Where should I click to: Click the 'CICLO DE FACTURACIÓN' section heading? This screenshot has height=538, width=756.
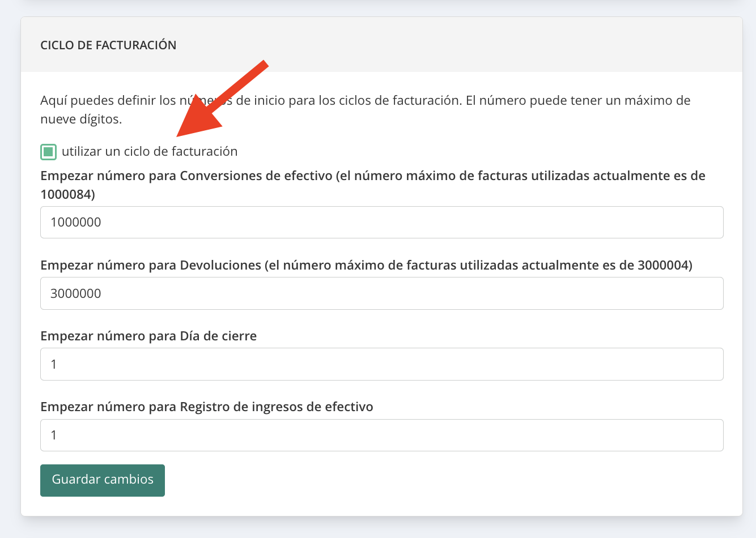(108, 45)
